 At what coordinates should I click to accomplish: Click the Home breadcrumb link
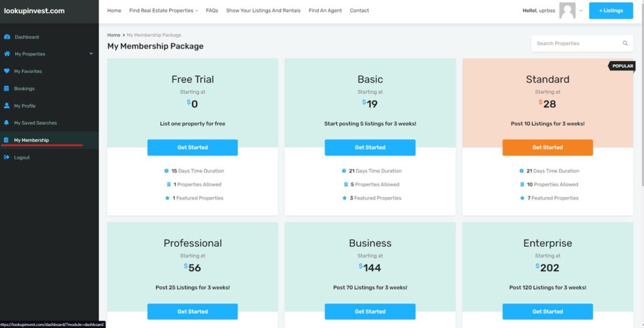coord(114,35)
